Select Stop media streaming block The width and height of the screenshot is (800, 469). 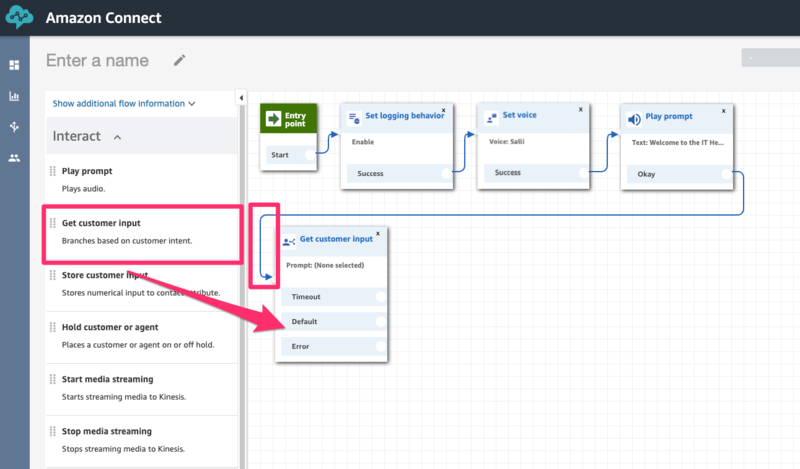tap(142, 440)
